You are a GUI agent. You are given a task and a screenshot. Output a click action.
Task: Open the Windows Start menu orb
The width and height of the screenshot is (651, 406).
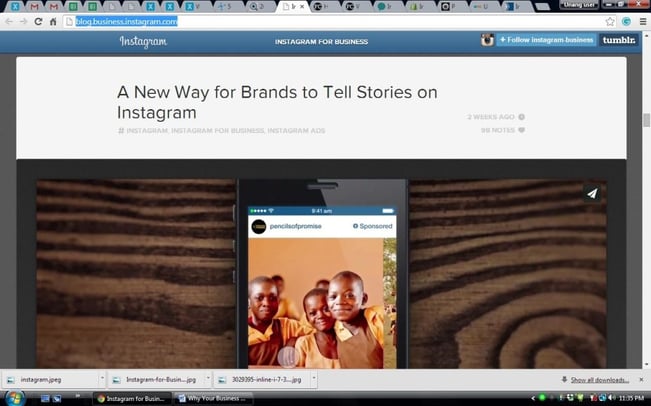pos(12,398)
